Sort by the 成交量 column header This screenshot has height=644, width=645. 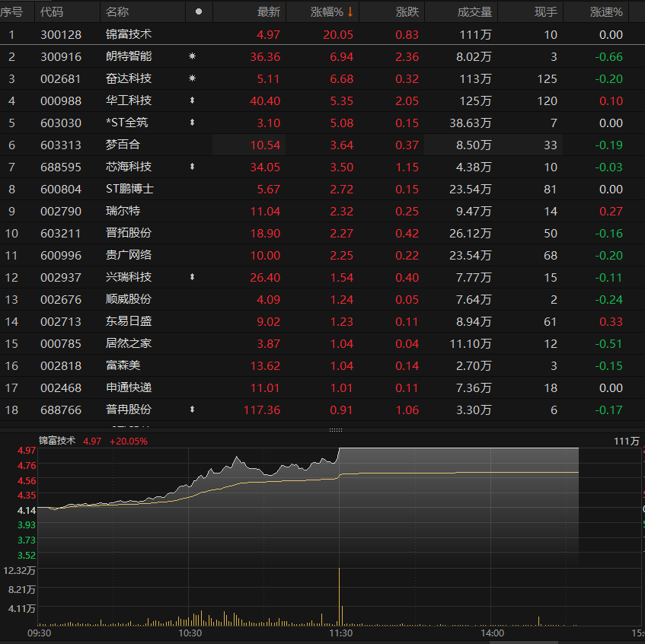click(x=474, y=11)
